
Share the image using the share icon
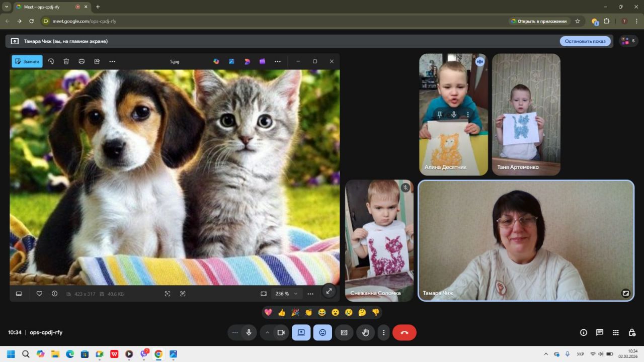pyautogui.click(x=97, y=61)
